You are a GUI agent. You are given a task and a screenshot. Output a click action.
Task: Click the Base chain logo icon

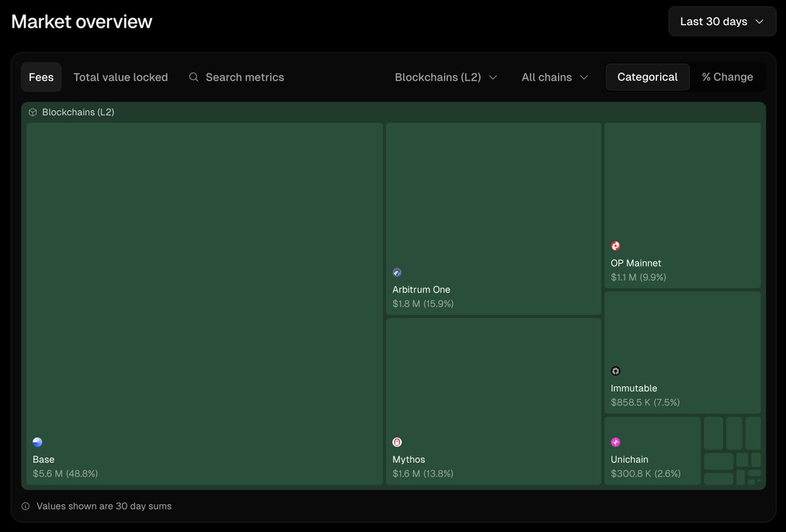pyautogui.click(x=37, y=442)
